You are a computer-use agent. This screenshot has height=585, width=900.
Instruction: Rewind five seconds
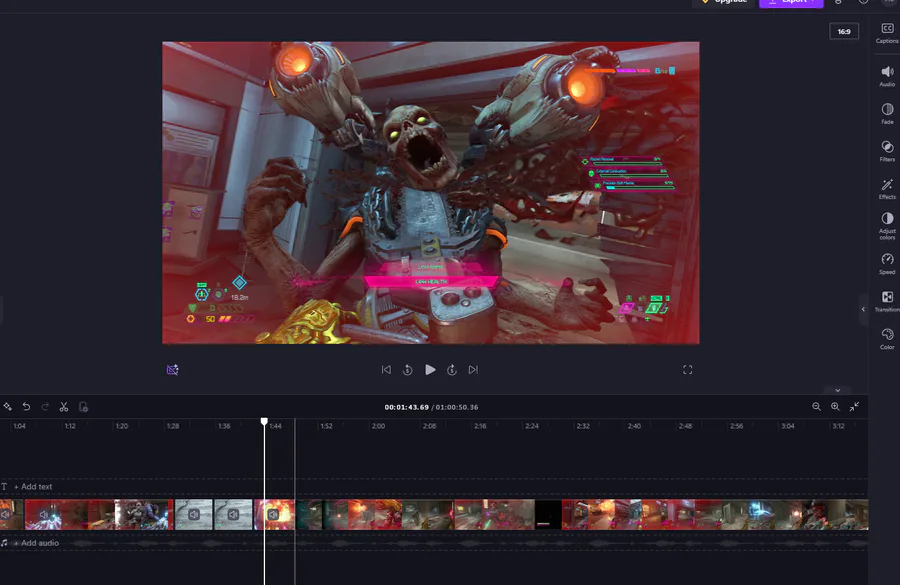click(x=408, y=370)
